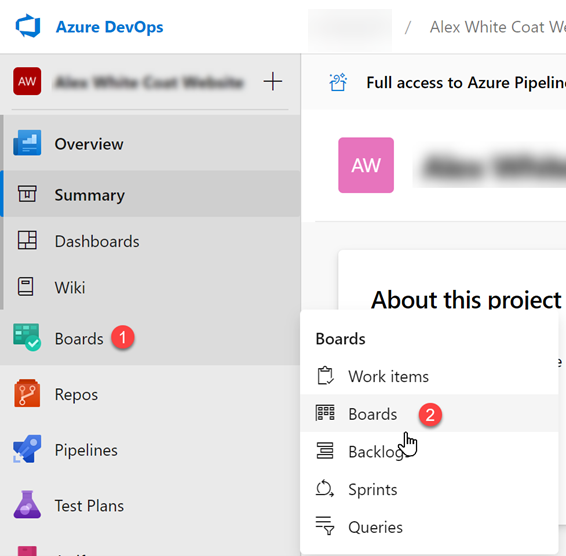Image resolution: width=566 pixels, height=556 pixels.
Task: Click the purple Test Plans flask icon
Action: point(27,505)
